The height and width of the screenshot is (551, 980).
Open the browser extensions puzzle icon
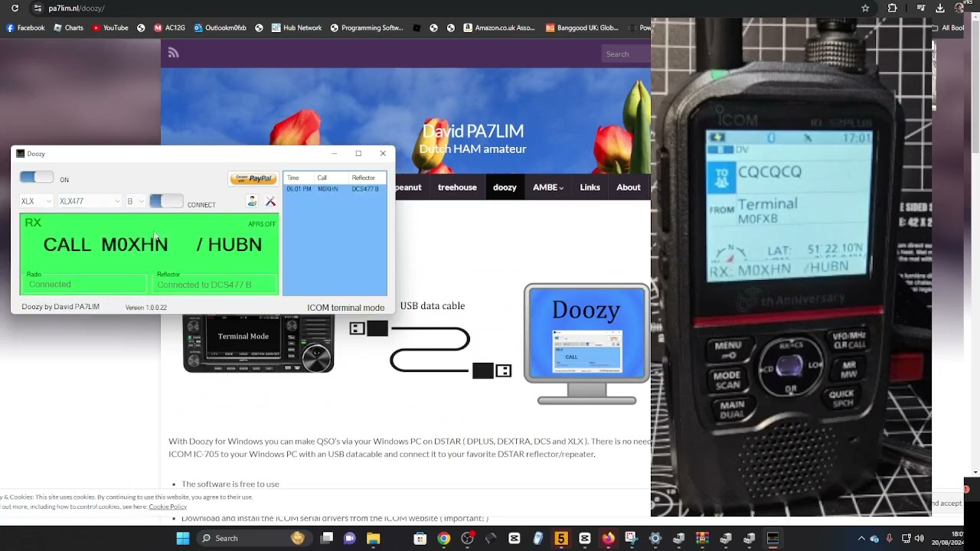(892, 8)
